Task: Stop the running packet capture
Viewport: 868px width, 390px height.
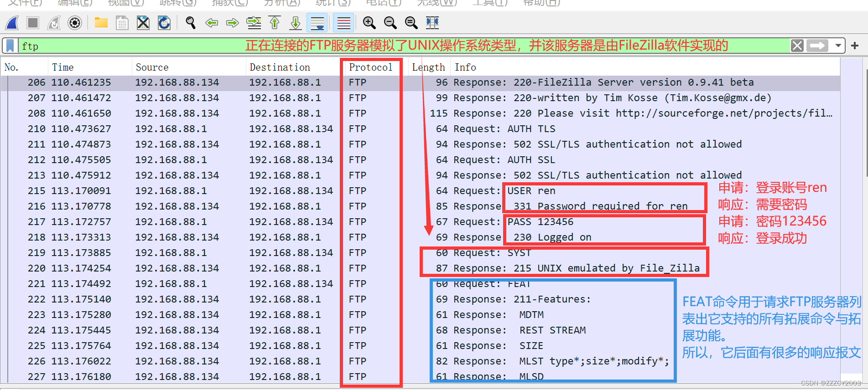Action: pos(33,23)
